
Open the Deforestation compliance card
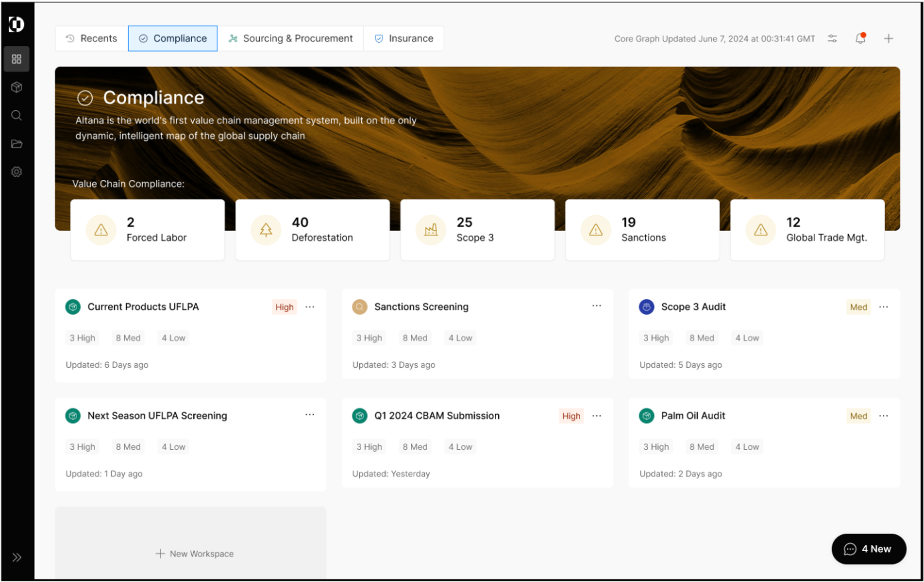(x=312, y=230)
